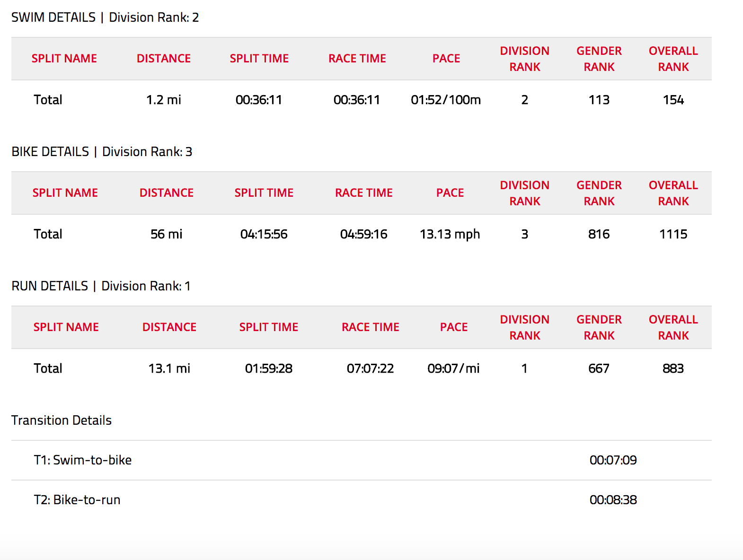Sort swim table by Split Time header
This screenshot has width=743, height=560.
coord(259,59)
